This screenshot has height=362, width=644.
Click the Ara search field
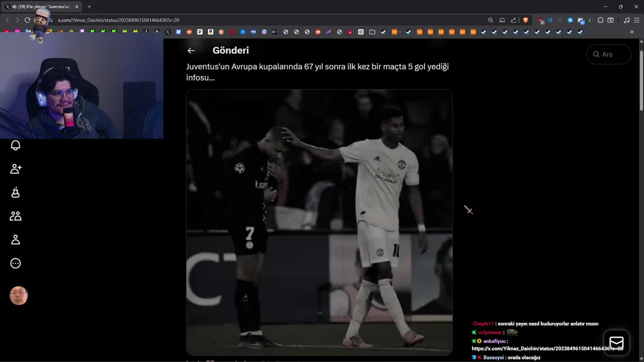609,54
